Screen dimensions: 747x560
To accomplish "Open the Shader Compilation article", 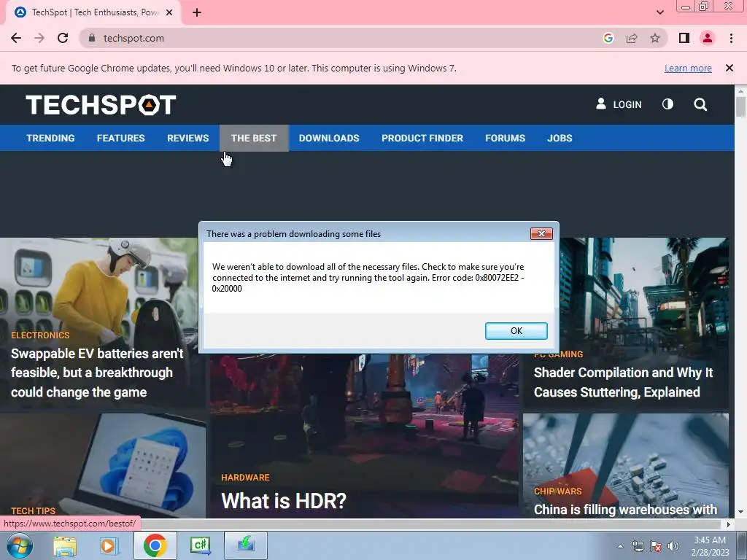I will coord(623,382).
